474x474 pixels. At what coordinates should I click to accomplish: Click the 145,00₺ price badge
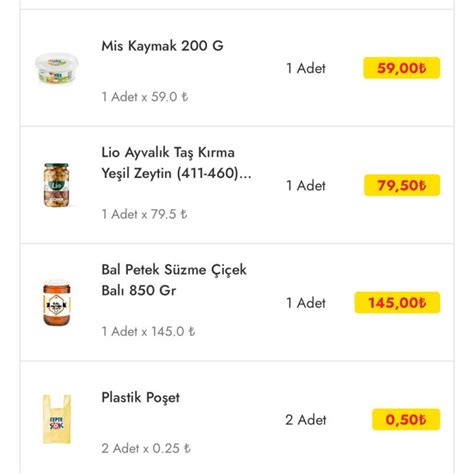coord(397,302)
